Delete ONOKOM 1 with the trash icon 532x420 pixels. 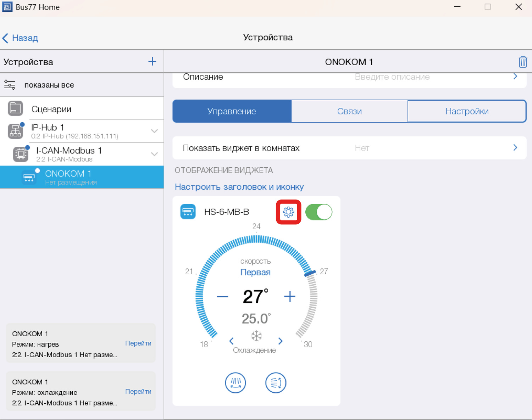(522, 62)
